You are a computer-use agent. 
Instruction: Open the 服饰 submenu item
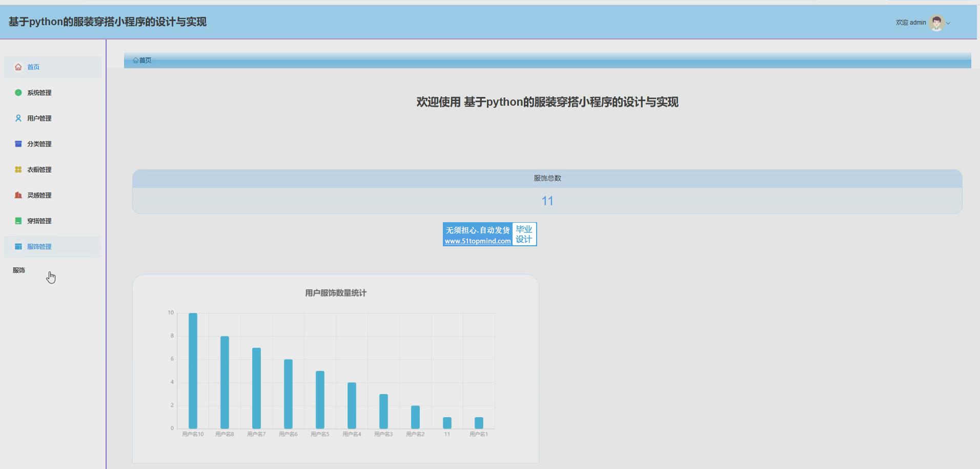[19, 270]
